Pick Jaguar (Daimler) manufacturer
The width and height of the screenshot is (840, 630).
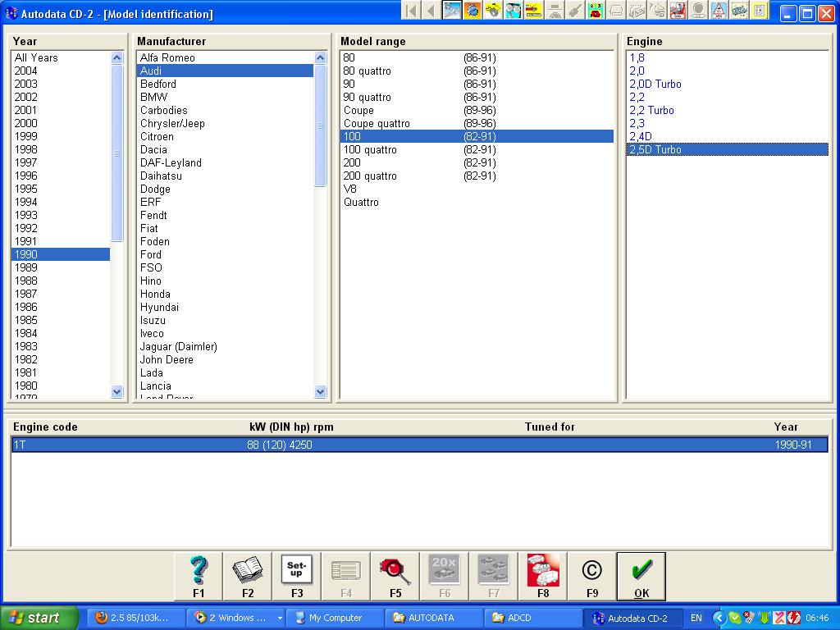point(226,347)
